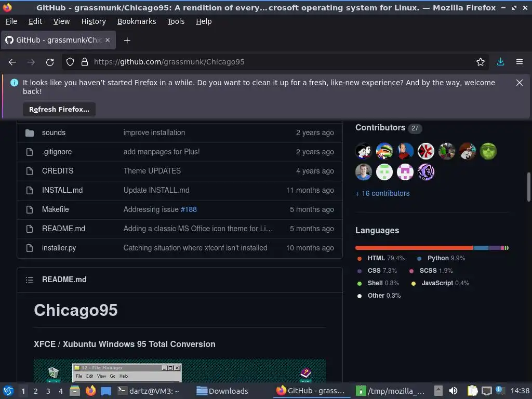Open the 'improve installation' commit message
The image size is (532, 399).
click(154, 132)
